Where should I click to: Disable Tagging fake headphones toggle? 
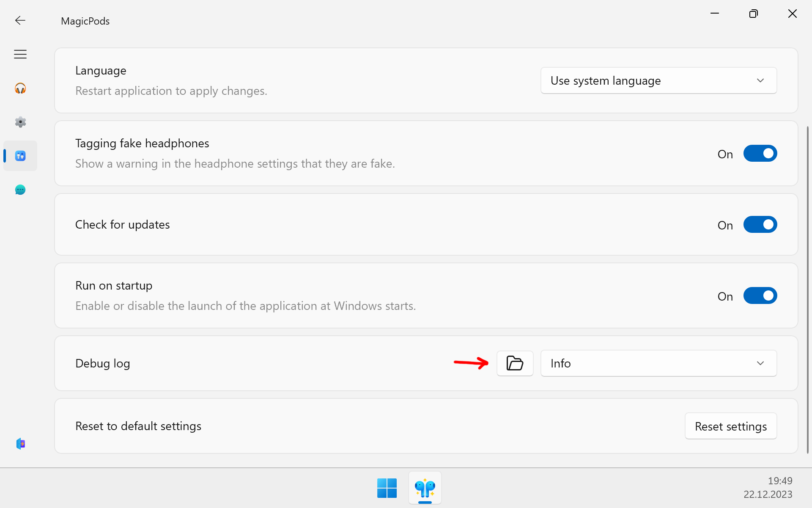(760, 153)
